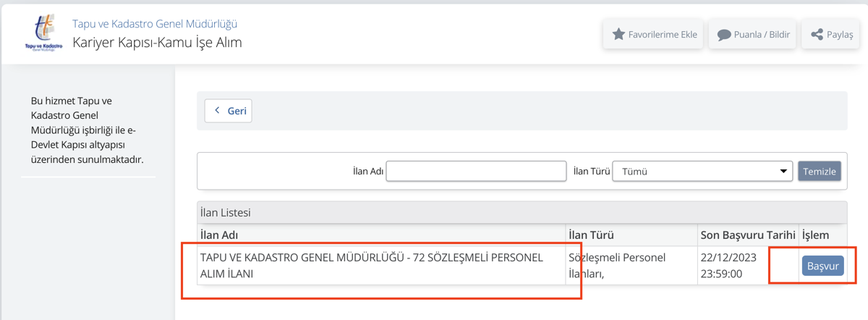Click the Tapu ve Kadastro logo
The image size is (868, 320).
click(x=43, y=33)
